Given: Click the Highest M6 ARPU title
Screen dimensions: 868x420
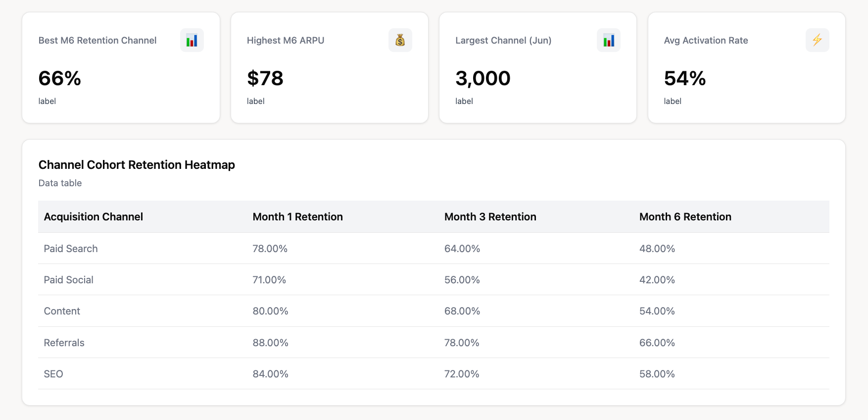Looking at the screenshot, I should click(x=286, y=40).
